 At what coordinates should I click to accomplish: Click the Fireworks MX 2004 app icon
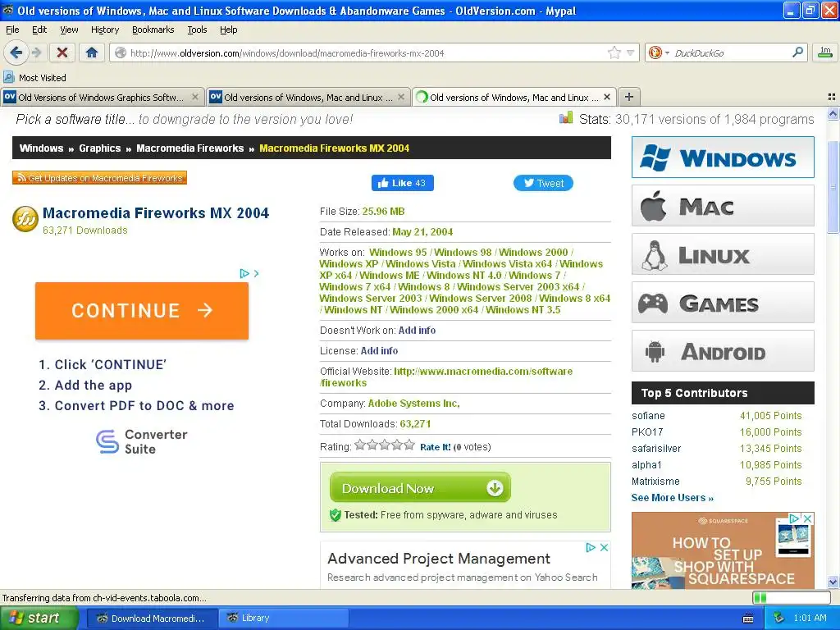[x=25, y=219]
